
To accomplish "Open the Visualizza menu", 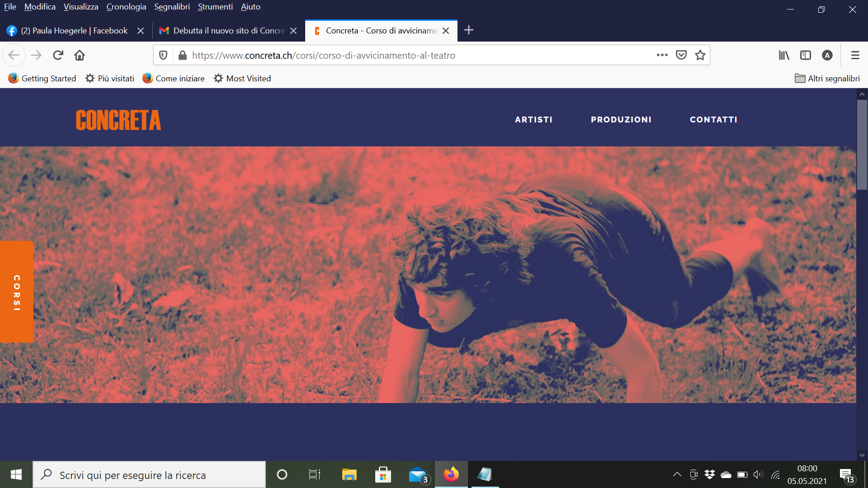I will [x=81, y=7].
